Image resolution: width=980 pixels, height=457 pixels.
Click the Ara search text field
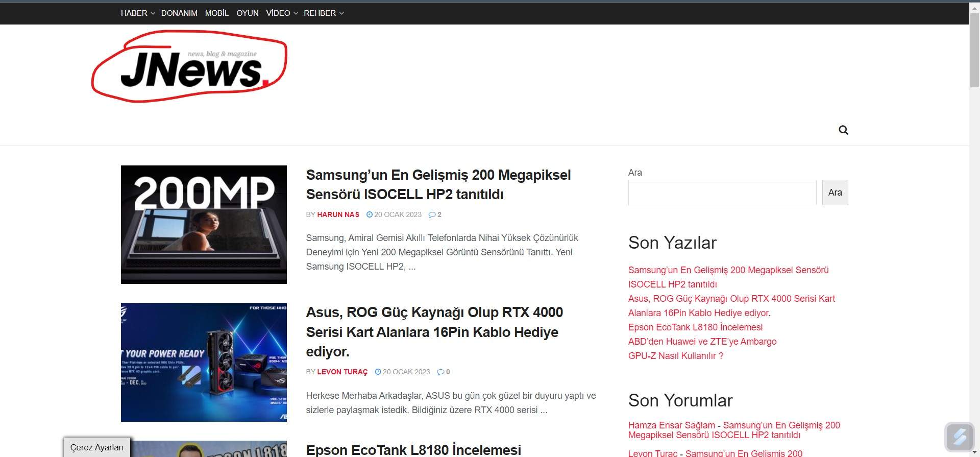(x=722, y=193)
